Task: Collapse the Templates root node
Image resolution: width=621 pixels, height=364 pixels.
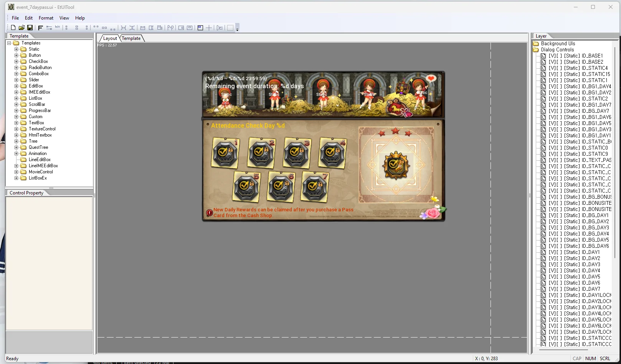Action: (x=9, y=43)
